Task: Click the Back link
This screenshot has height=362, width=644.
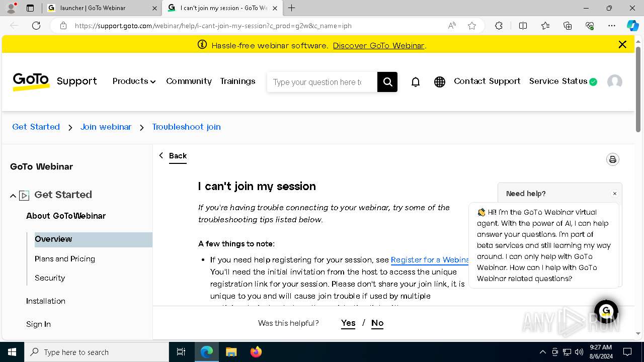Action: tap(178, 156)
